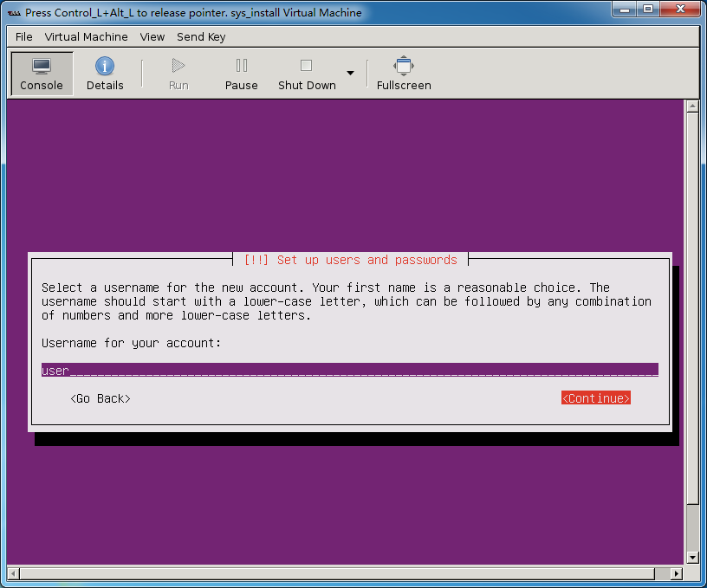
Task: Click the Shut Down power icon
Action: (306, 66)
